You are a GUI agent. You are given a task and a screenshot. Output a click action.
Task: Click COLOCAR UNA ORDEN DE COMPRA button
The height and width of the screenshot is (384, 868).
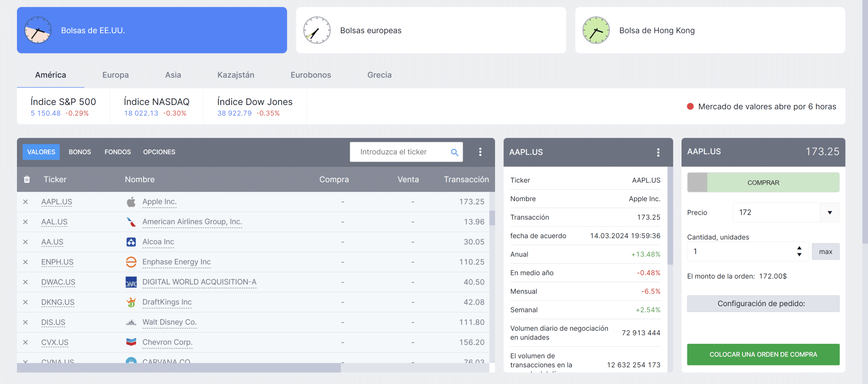point(763,355)
